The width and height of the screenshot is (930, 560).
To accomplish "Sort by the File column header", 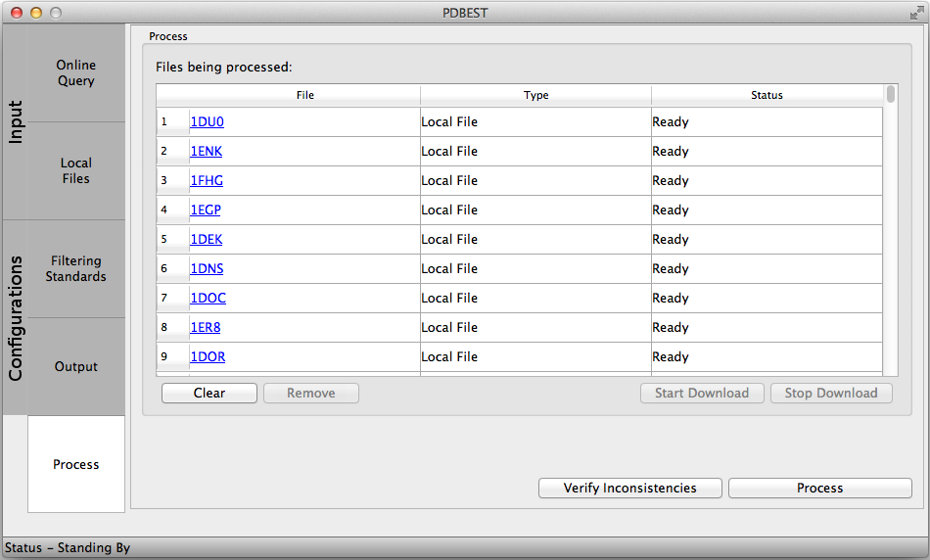I will pos(304,95).
